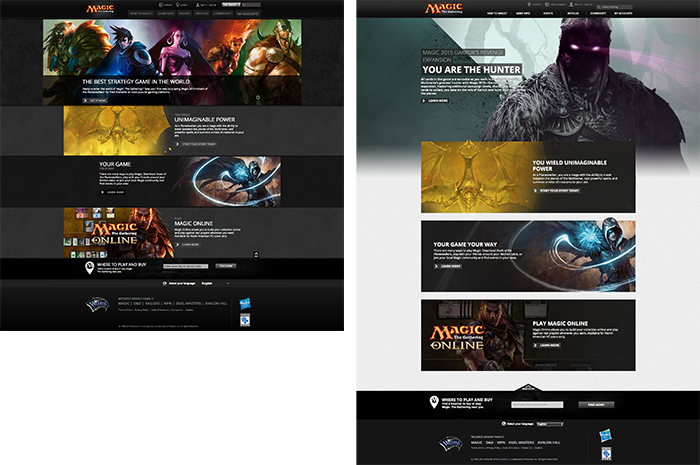The image size is (700, 465).
Task: Open My Accounts in the right mockup nav
Action: point(623,13)
